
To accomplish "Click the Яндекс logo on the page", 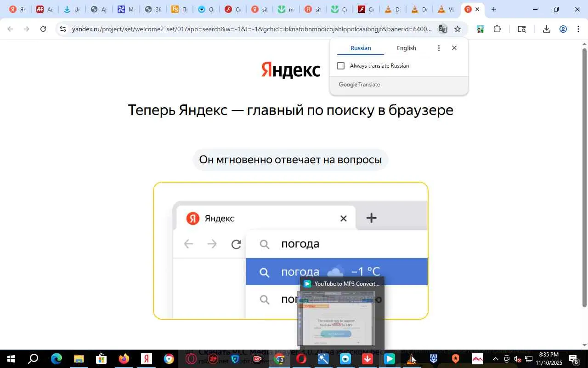I will [291, 70].
